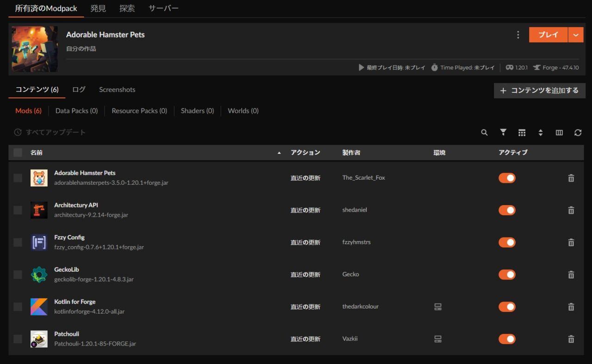Click the search magnifier icon in mod toolbar
592x364 pixels.
click(x=484, y=133)
